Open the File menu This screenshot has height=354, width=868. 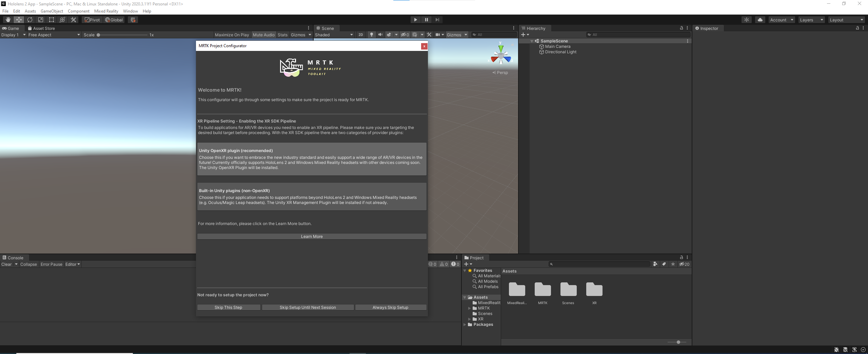(x=5, y=11)
